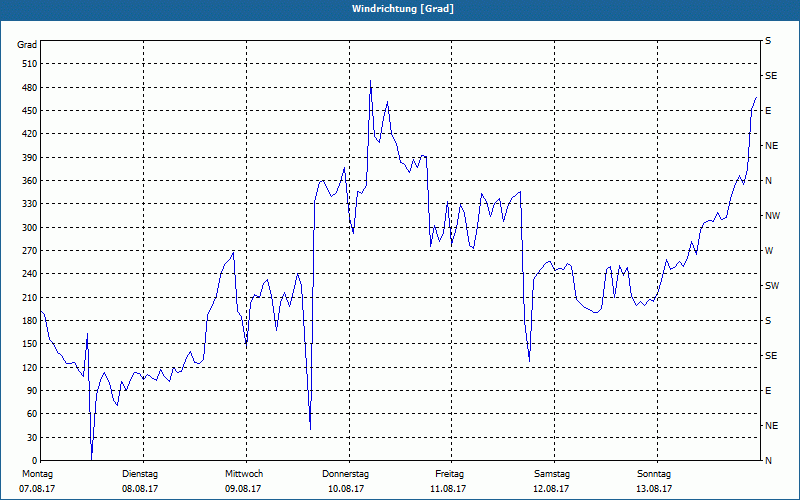Select the 300 axis tick value
The image size is (800, 500).
29,228
